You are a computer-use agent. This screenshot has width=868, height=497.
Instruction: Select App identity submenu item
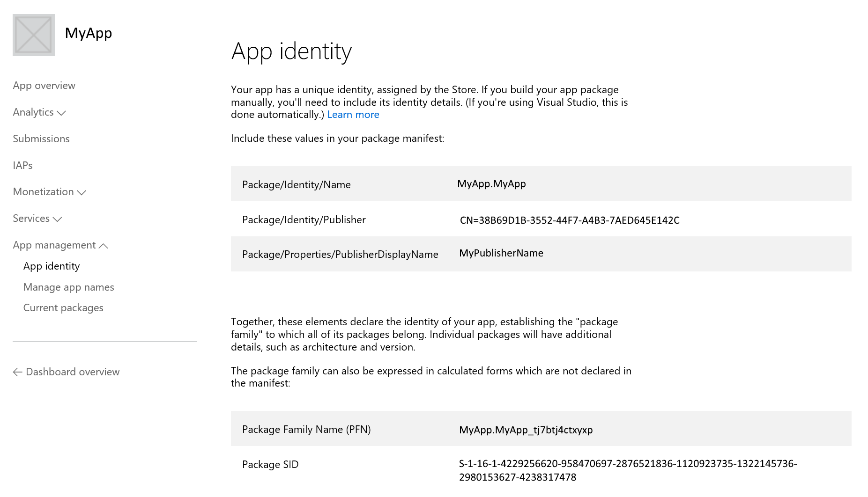point(52,266)
